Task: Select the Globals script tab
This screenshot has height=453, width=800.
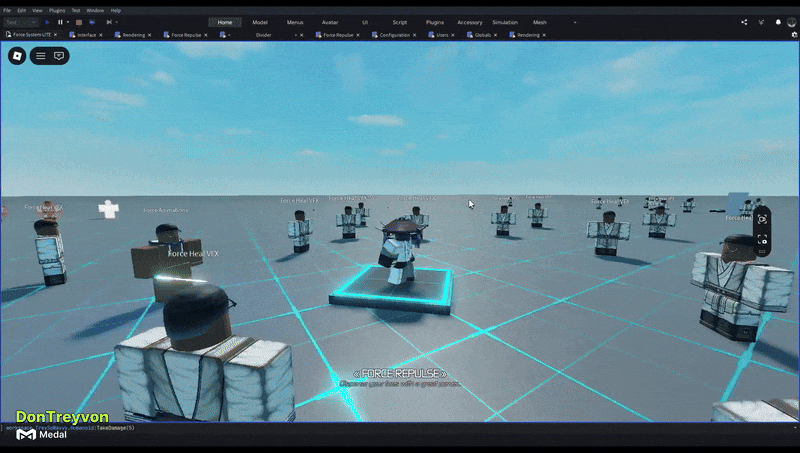Action: [477, 34]
